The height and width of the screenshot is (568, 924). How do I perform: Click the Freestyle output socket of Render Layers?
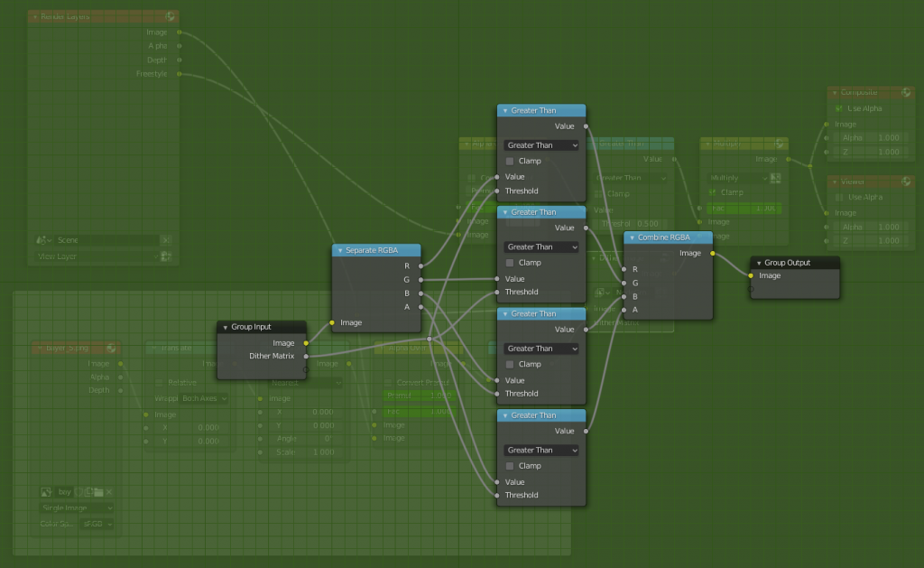click(180, 74)
